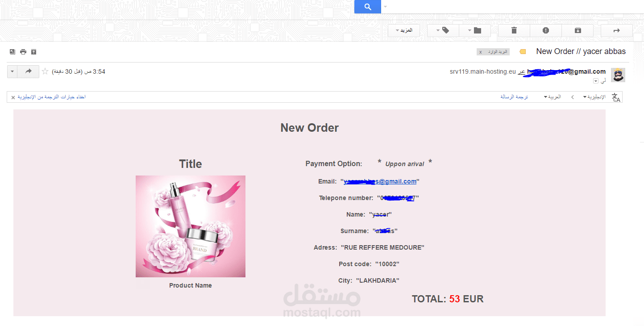Viewport: 644px width, 326px height.
Task: Delete the message with the trash icon
Action: pos(514,30)
